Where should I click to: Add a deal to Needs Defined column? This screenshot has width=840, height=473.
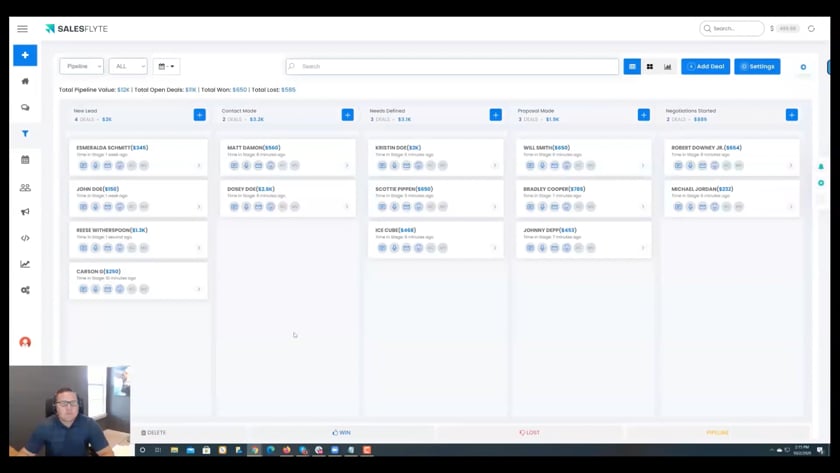[496, 115]
